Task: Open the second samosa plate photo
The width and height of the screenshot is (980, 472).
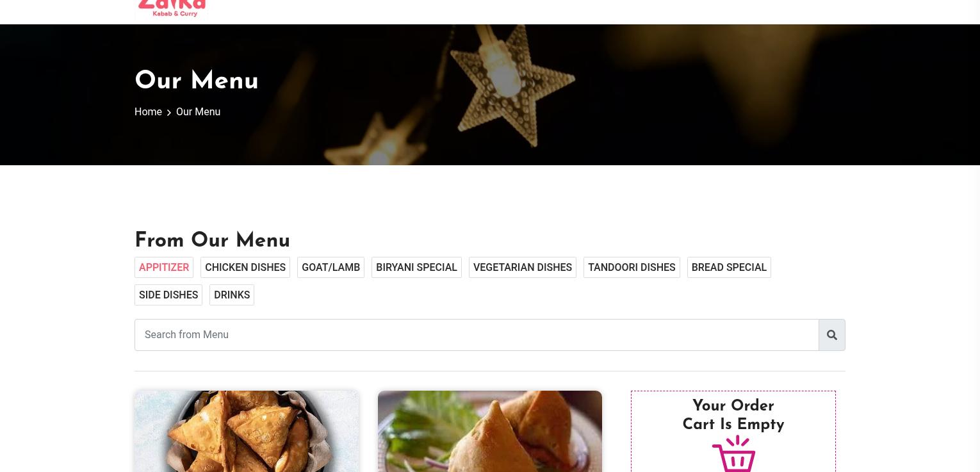Action: [490, 431]
